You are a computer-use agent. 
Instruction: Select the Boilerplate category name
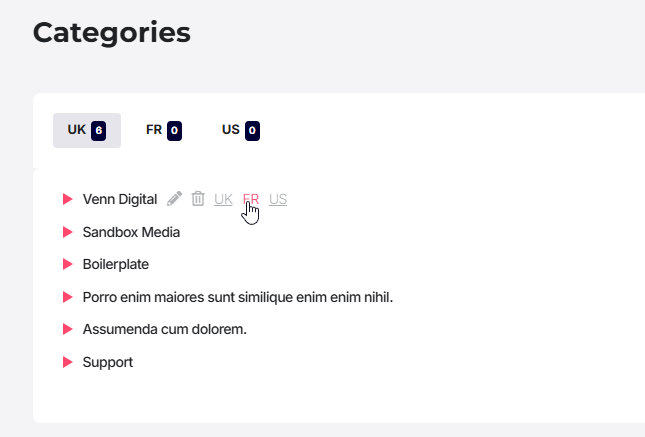116,264
